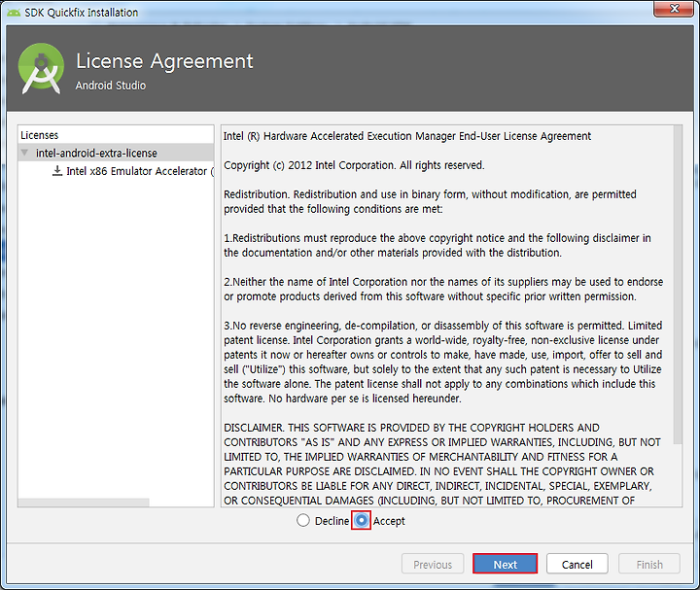Click the license text vertical scrollbar
700x590 pixels.
coord(678,285)
